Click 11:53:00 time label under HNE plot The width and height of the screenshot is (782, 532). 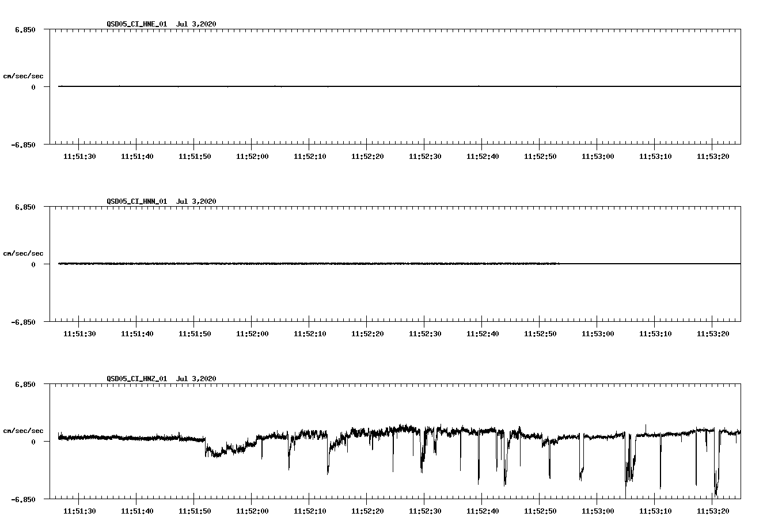pos(598,157)
